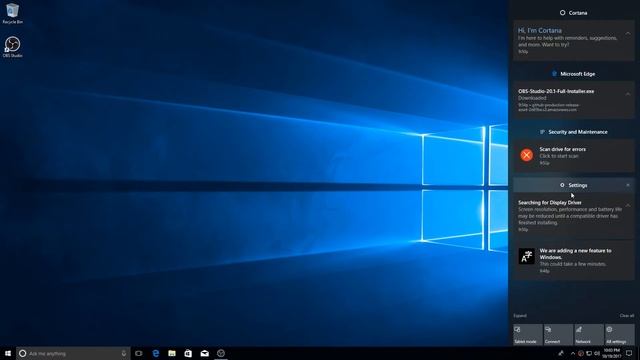Dismiss the Settings notification group

tap(628, 185)
